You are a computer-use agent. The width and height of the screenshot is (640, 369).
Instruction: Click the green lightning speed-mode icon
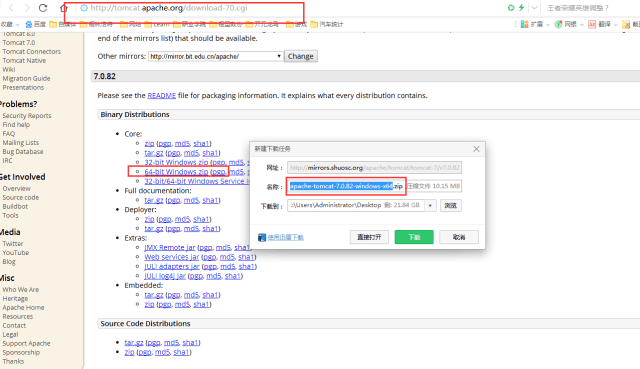click(x=521, y=8)
